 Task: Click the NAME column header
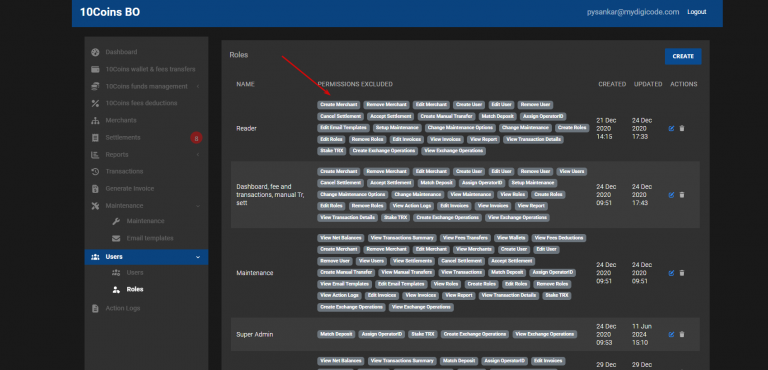245,84
